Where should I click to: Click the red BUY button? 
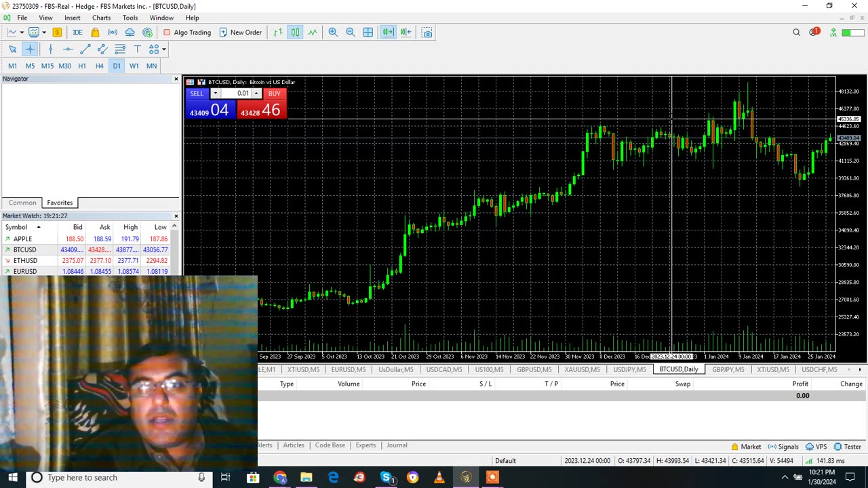pyautogui.click(x=274, y=94)
